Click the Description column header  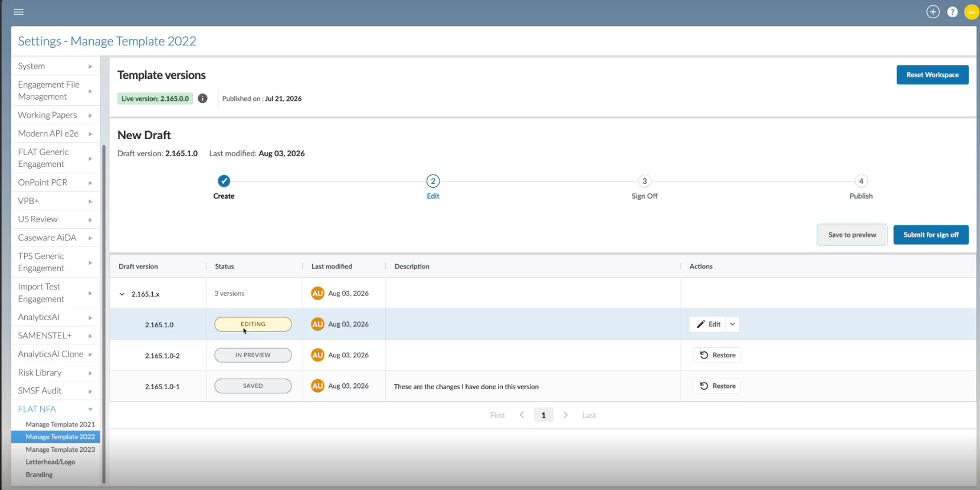pyautogui.click(x=412, y=267)
